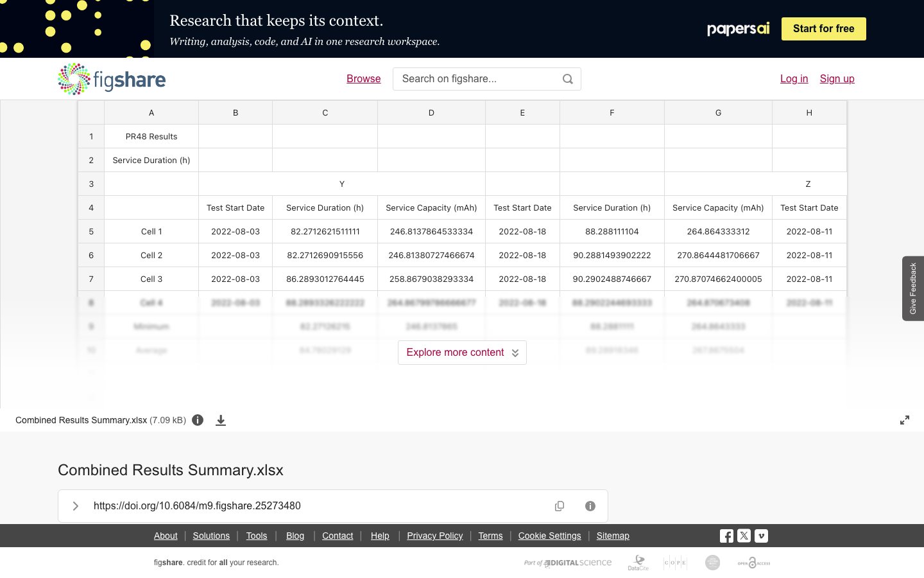The height and width of the screenshot is (578, 924).
Task: Open figshare X (Twitter) icon
Action: (x=744, y=536)
